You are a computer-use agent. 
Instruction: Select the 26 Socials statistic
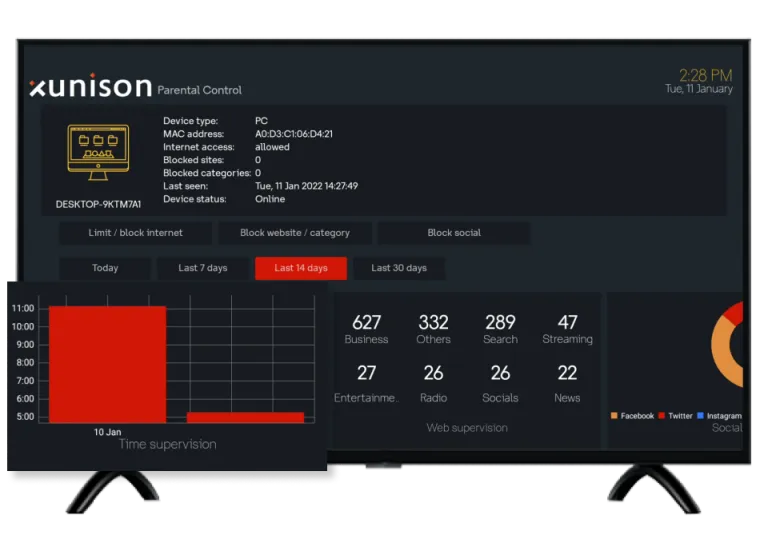(x=500, y=384)
